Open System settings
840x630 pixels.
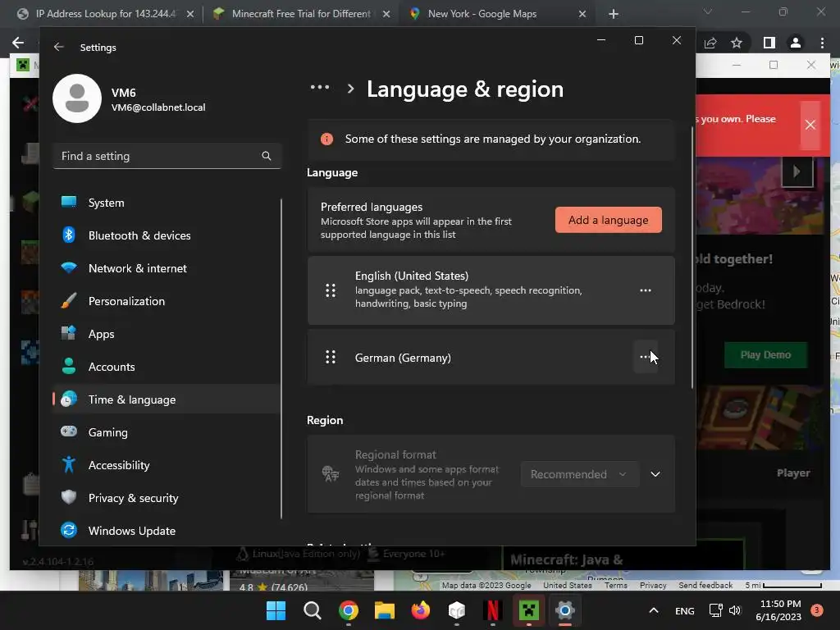167,203
